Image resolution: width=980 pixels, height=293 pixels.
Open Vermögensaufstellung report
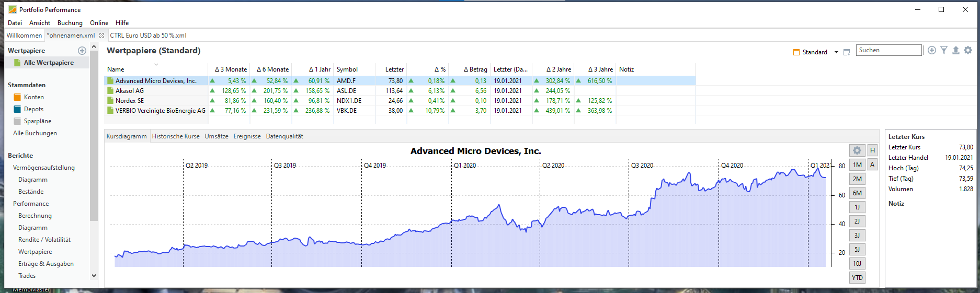tap(44, 168)
